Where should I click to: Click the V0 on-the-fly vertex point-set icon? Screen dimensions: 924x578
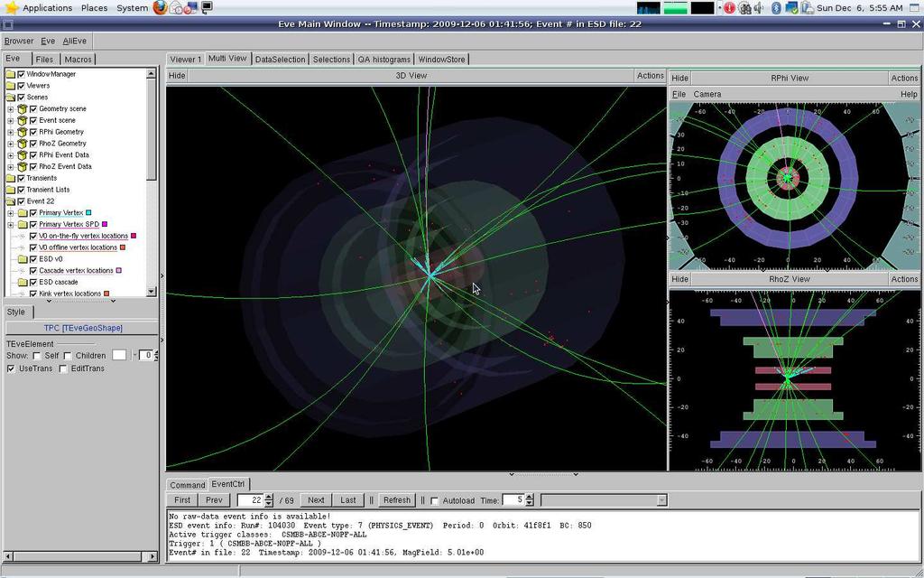23,236
